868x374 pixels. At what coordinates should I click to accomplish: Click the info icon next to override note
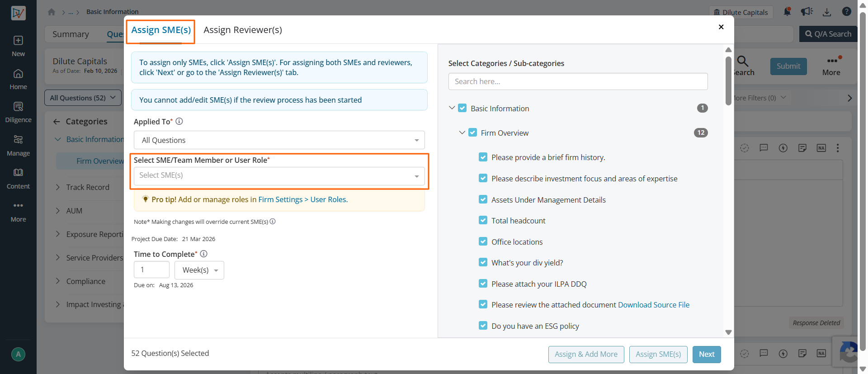(x=273, y=222)
